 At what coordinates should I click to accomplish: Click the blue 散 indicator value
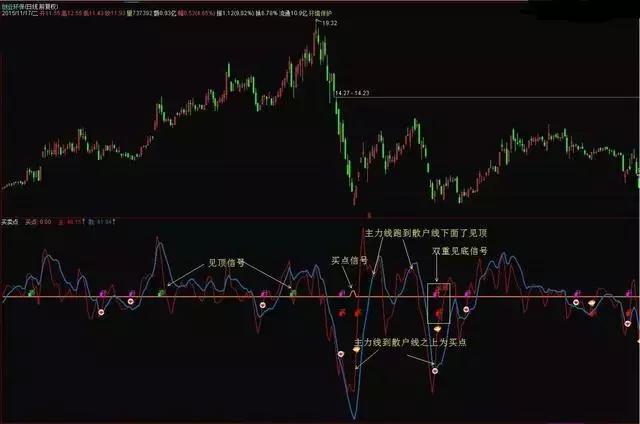[x=101, y=222]
